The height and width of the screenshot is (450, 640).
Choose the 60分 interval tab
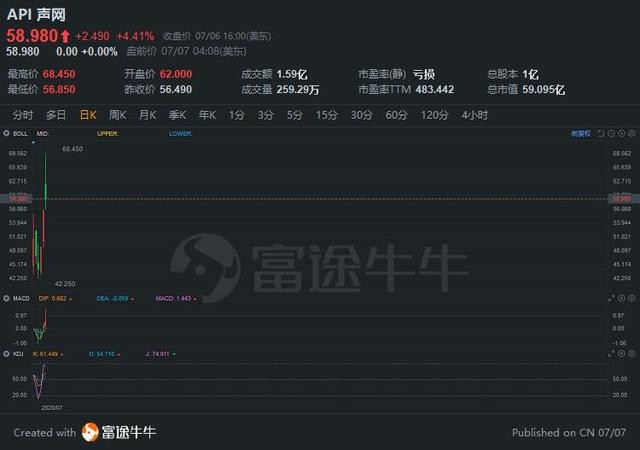tap(396, 115)
